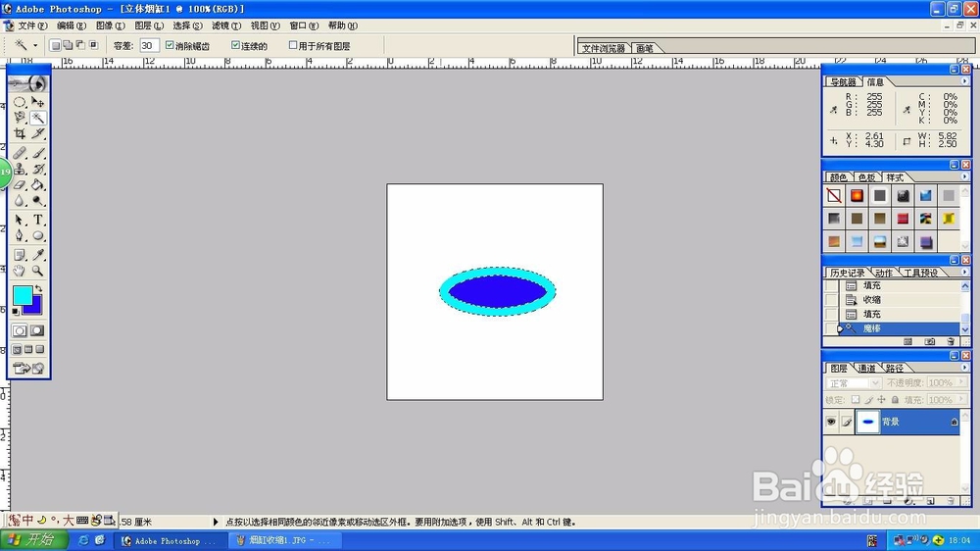Choose subtract from selection mode
The height and width of the screenshot is (551, 980).
(x=80, y=45)
